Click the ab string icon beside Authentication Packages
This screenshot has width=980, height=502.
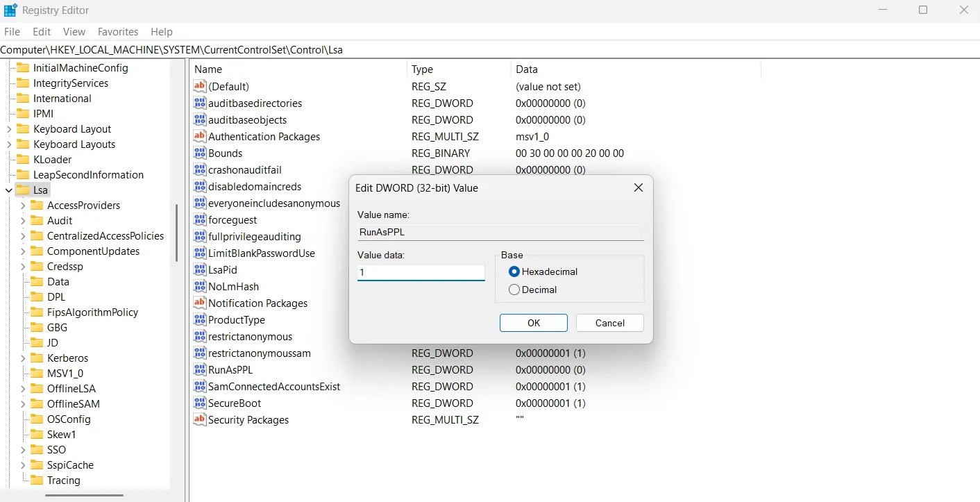coord(199,136)
